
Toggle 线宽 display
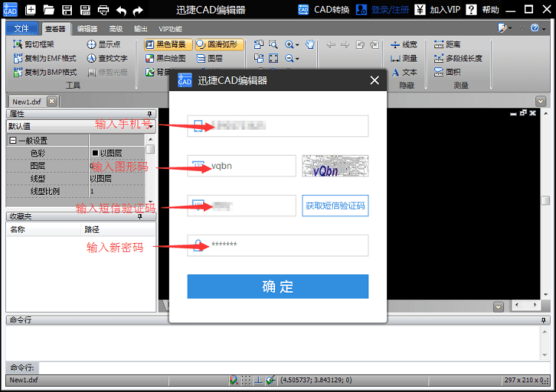(403, 44)
